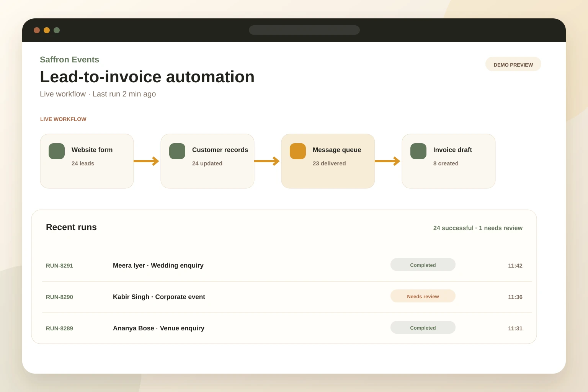Select run ID RUN-8291
The width and height of the screenshot is (588, 392).
tap(59, 266)
